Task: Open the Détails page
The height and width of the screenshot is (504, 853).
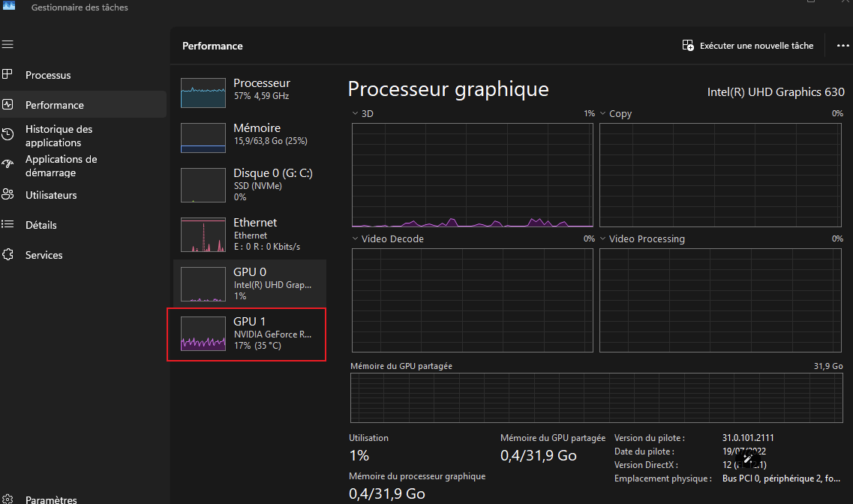Action: click(x=83, y=224)
